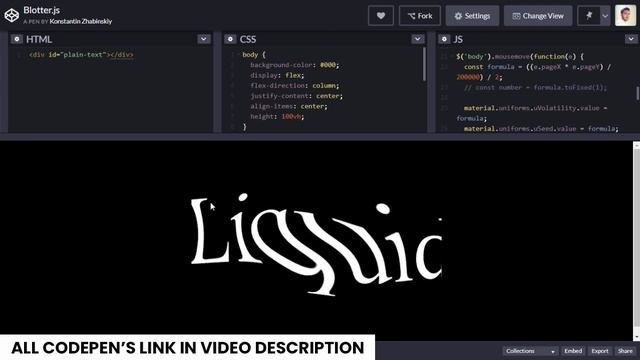Click the JS editor vertical scrollbar

638,93
